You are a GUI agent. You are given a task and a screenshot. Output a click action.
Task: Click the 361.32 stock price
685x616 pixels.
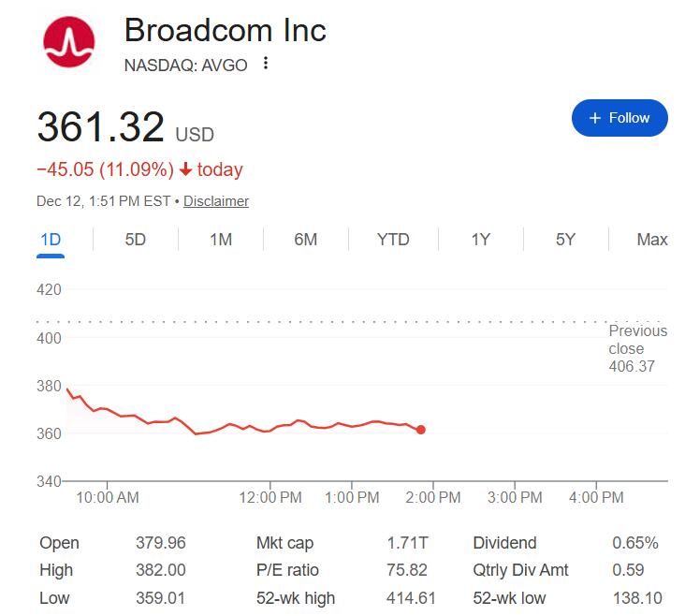point(101,127)
